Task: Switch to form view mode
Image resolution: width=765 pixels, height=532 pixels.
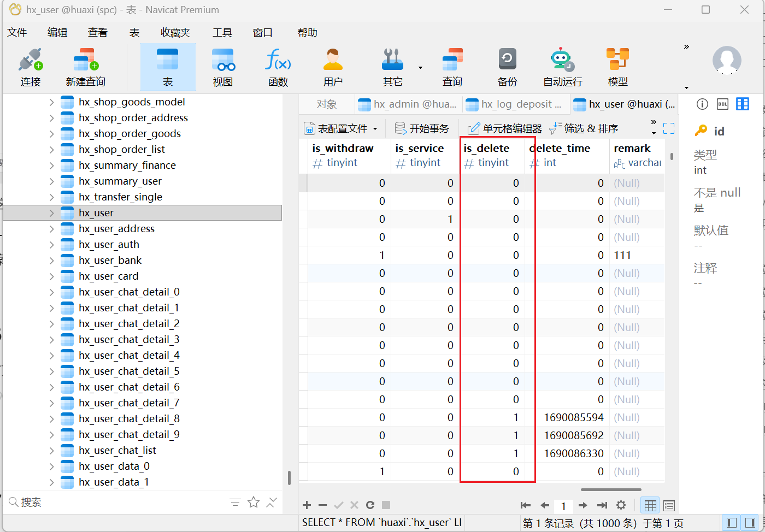Action: tap(669, 505)
